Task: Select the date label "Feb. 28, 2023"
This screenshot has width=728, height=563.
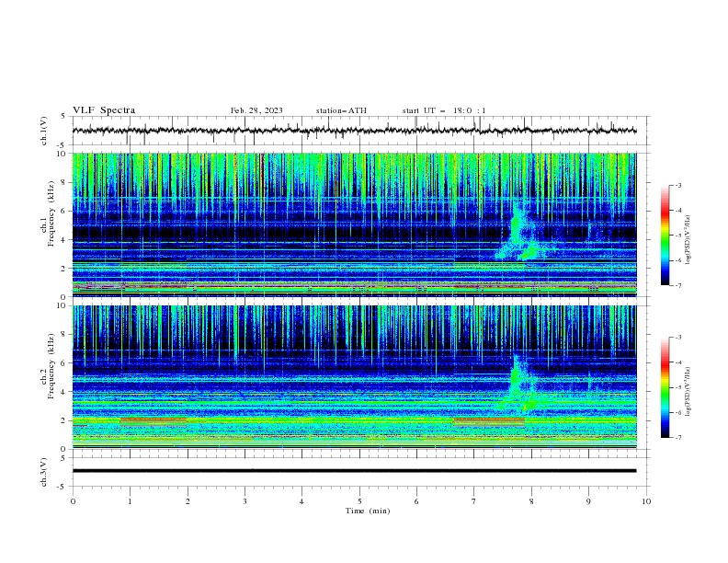Action: tap(256, 110)
